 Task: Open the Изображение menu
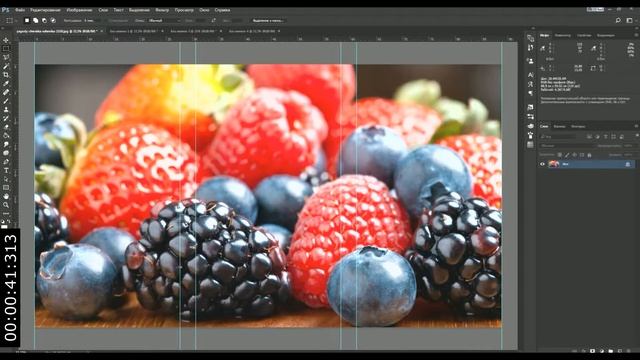pos(79,10)
